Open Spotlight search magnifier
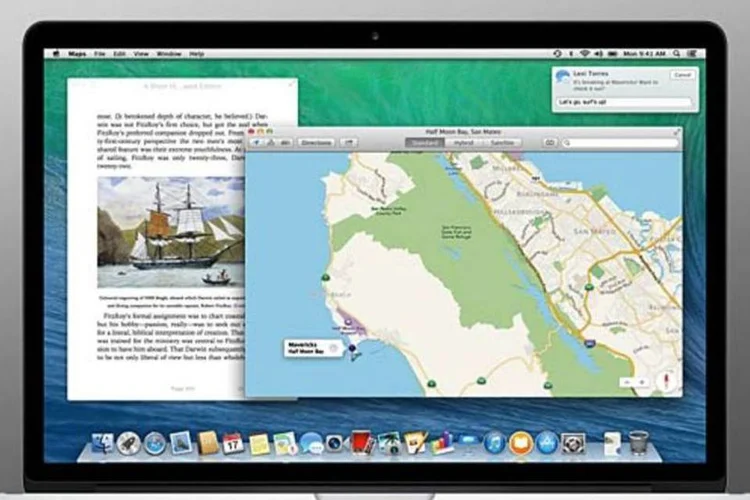 [677, 54]
